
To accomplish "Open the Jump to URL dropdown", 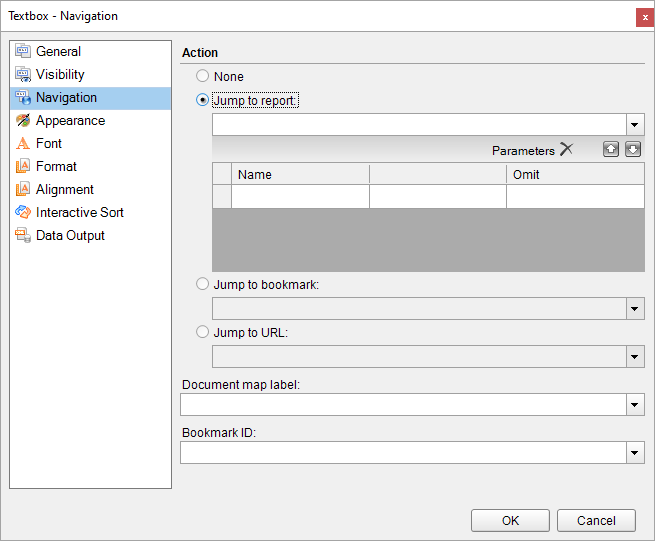I will pyautogui.click(x=635, y=357).
